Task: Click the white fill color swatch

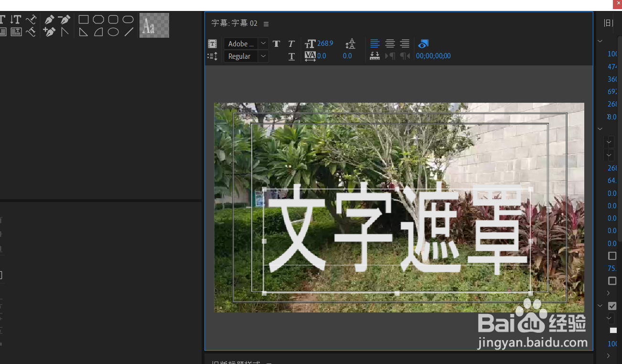Action: (x=613, y=330)
